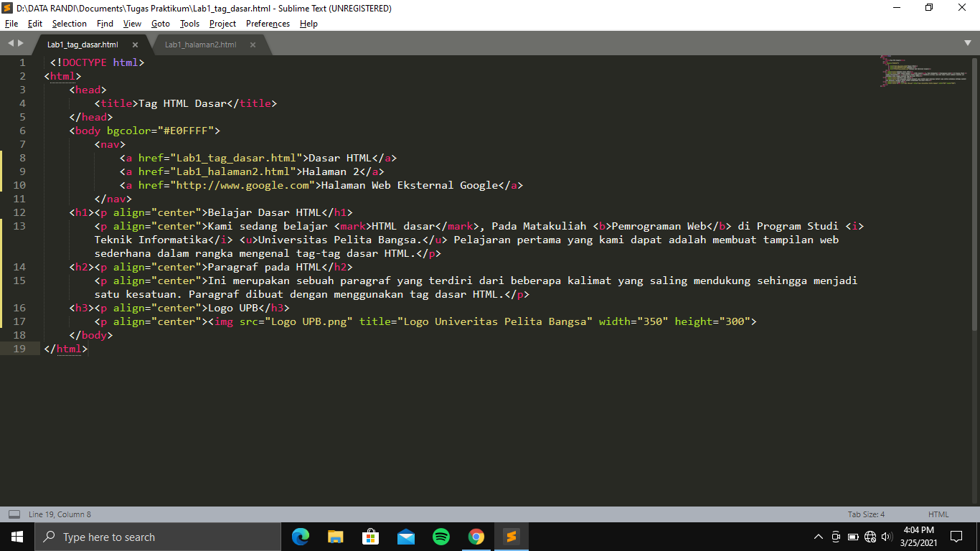Click the Windows search box
Image resolution: width=980 pixels, height=551 pixels.
158,536
